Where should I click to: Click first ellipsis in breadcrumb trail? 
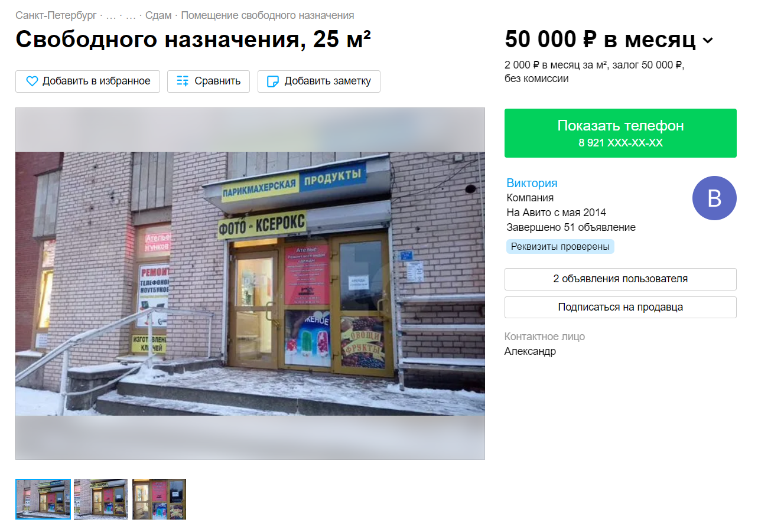(110, 15)
